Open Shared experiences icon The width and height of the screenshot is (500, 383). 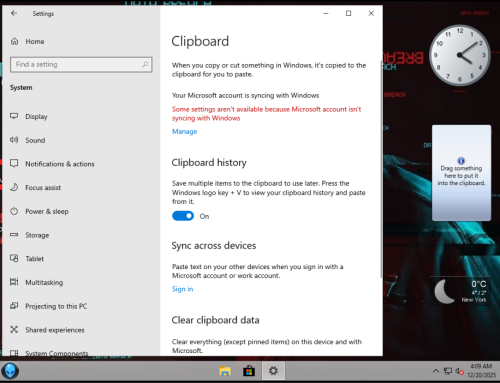click(x=14, y=329)
